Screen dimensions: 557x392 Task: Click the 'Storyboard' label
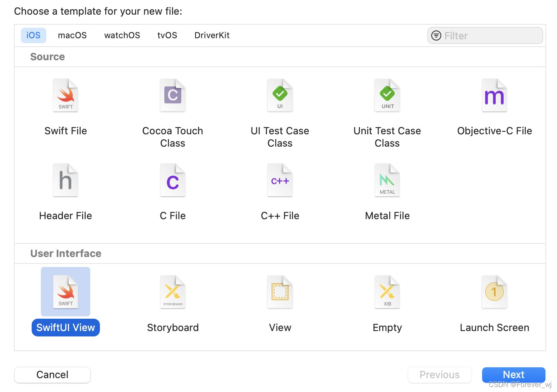[x=173, y=328]
